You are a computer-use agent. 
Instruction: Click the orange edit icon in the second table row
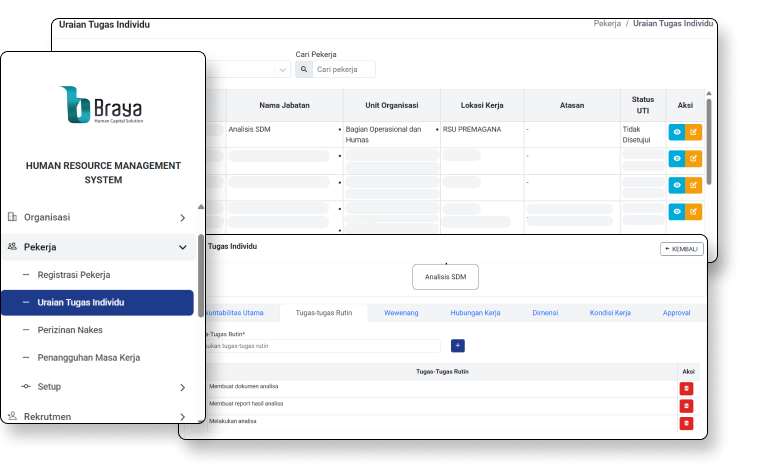[x=694, y=158]
